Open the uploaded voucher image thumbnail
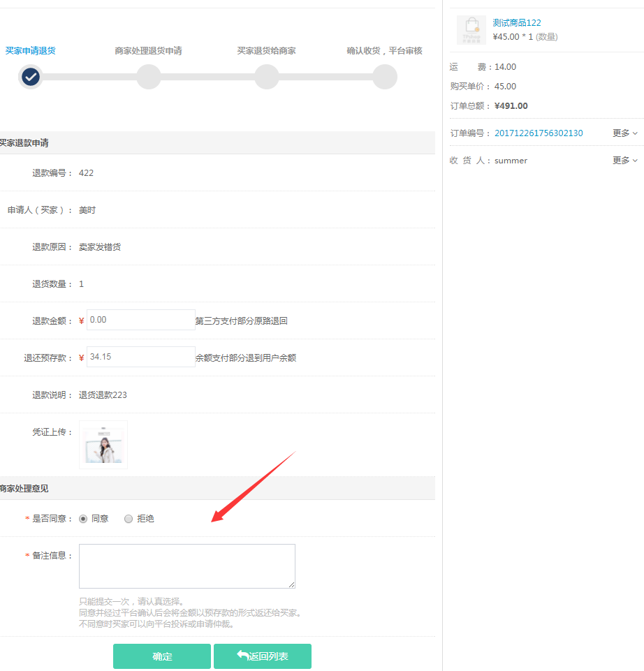Screen dimensions: 644x671 point(103,445)
